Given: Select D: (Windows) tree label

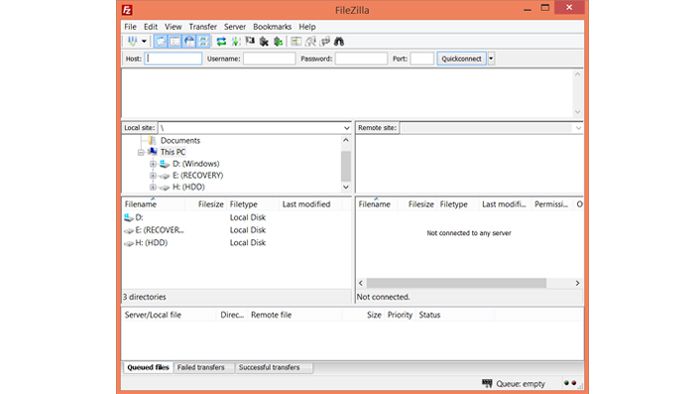Looking at the screenshot, I should [196, 164].
